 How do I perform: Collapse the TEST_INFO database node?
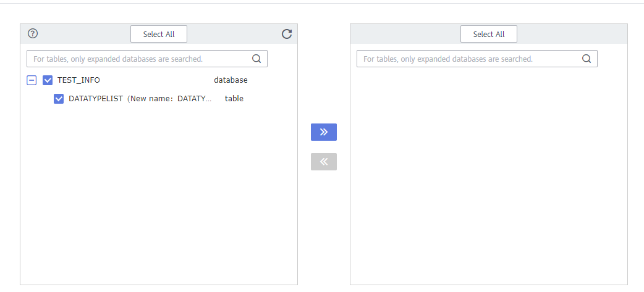(x=32, y=80)
